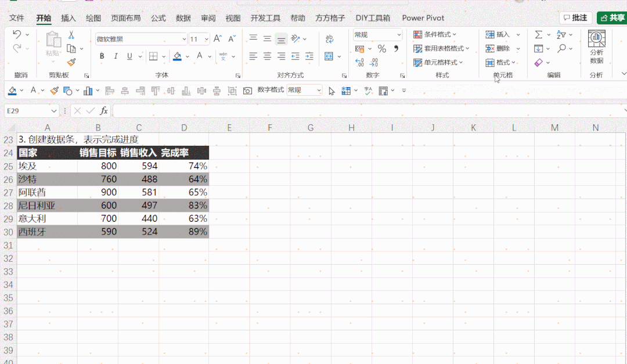627x364 pixels.
Task: Decrease font size with smaller A icon
Action: point(232,39)
